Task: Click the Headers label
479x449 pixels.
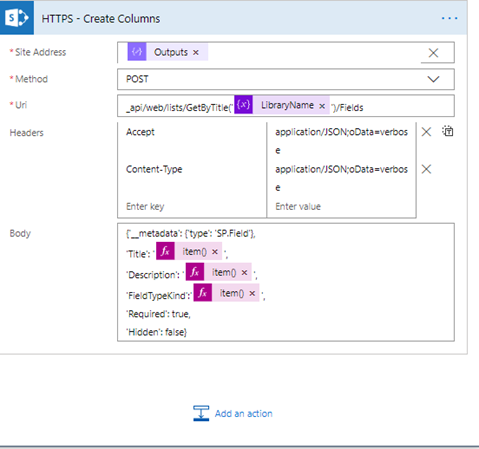Action: [x=26, y=133]
